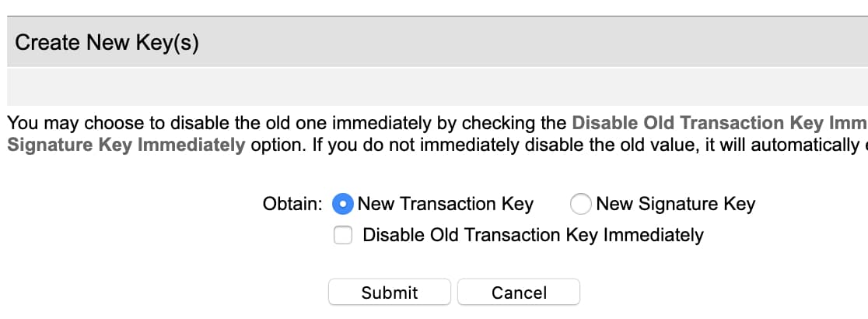Click bold "Disable Old Transaction Key" text in instructions
868x319 pixels.
pos(696,123)
